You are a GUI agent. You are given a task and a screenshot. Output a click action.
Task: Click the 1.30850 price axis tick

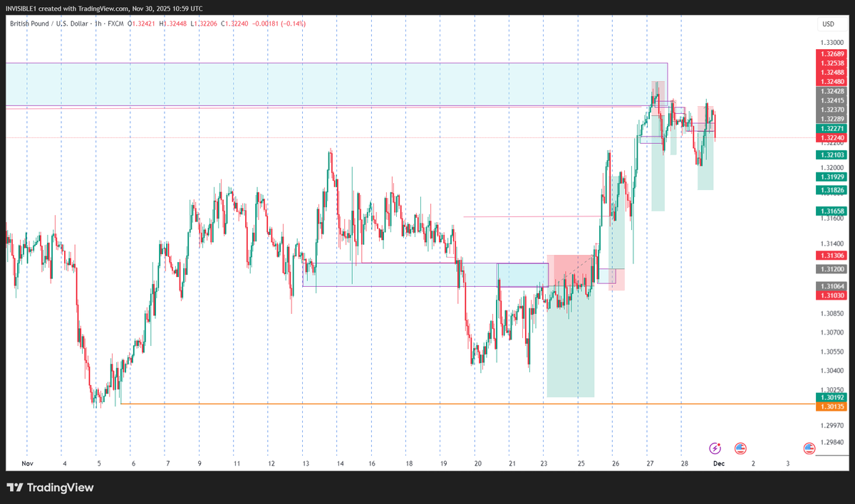click(832, 313)
